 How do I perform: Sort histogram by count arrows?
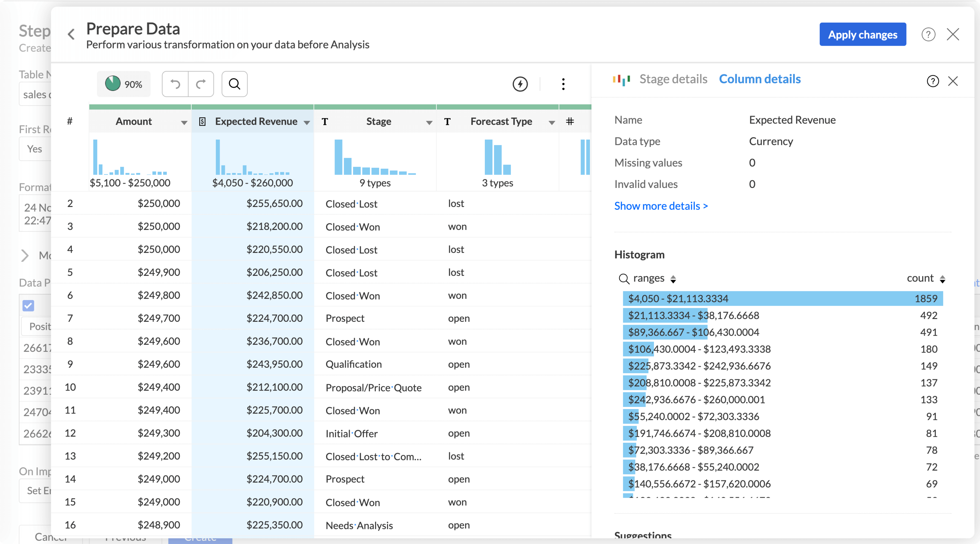[942, 279]
